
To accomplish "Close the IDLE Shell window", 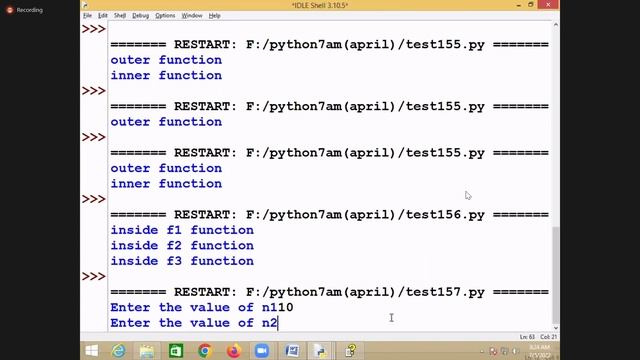I will 548,4.
